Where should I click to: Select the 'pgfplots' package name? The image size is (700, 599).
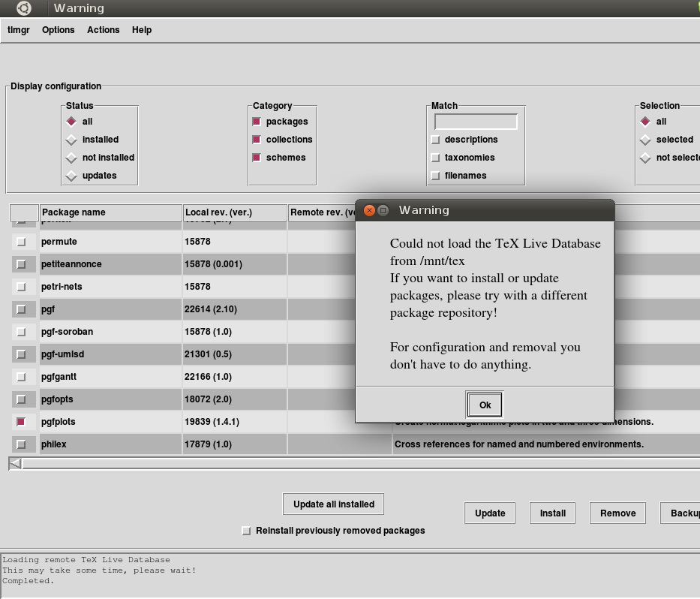point(58,422)
